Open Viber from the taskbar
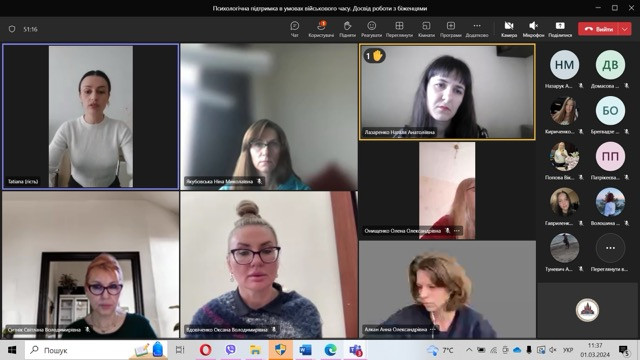640x360 pixels. tap(231, 350)
